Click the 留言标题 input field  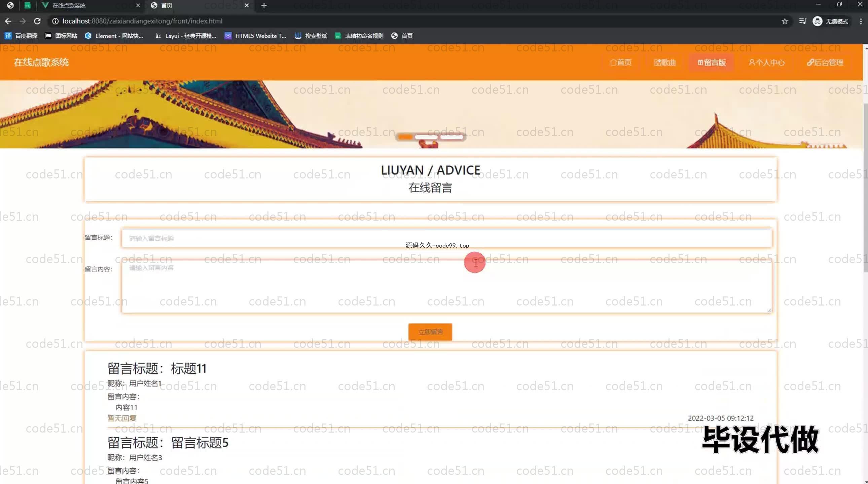click(x=447, y=238)
